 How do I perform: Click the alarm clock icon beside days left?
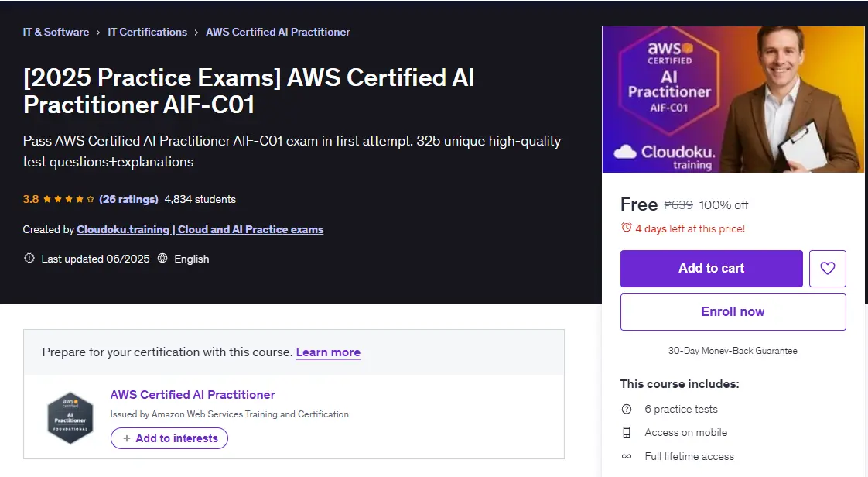point(626,228)
